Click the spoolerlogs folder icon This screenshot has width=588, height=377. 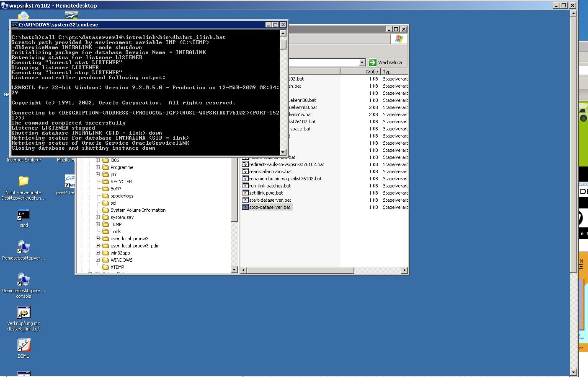coord(106,196)
